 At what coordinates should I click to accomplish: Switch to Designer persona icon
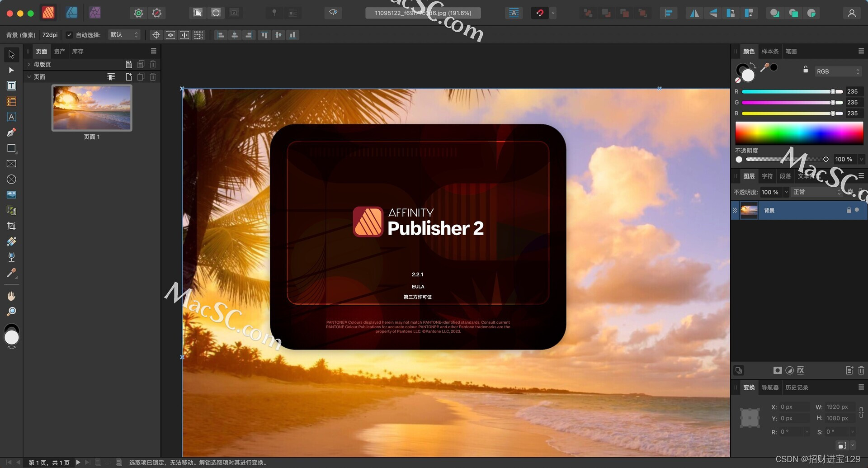[x=71, y=13]
